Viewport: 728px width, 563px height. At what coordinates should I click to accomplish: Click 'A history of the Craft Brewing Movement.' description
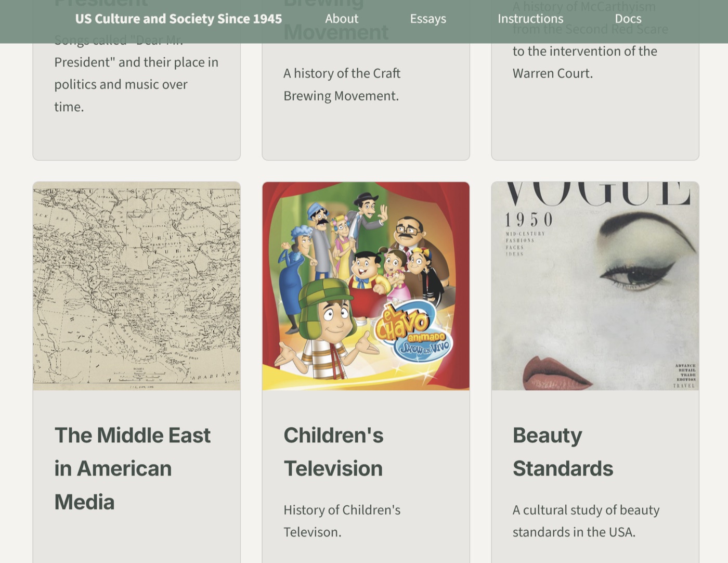coord(342,84)
